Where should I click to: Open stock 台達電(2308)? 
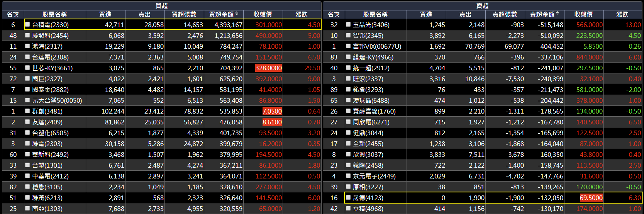50,57
